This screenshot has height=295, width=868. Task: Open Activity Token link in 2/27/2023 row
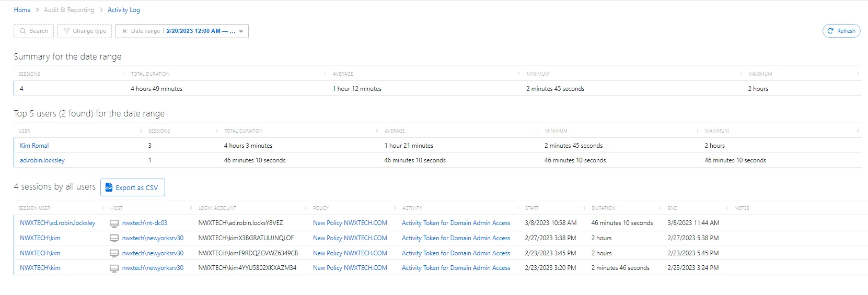456,238
